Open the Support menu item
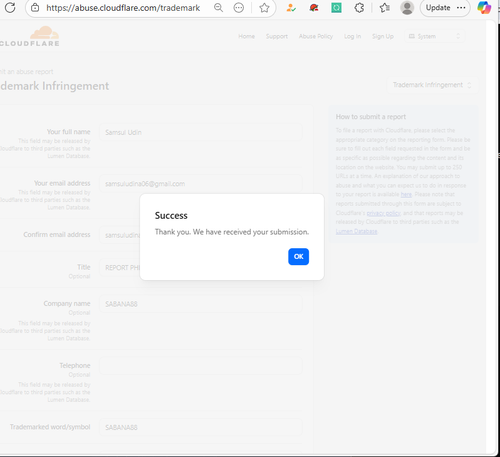Viewport: 500px width, 457px height. click(277, 36)
